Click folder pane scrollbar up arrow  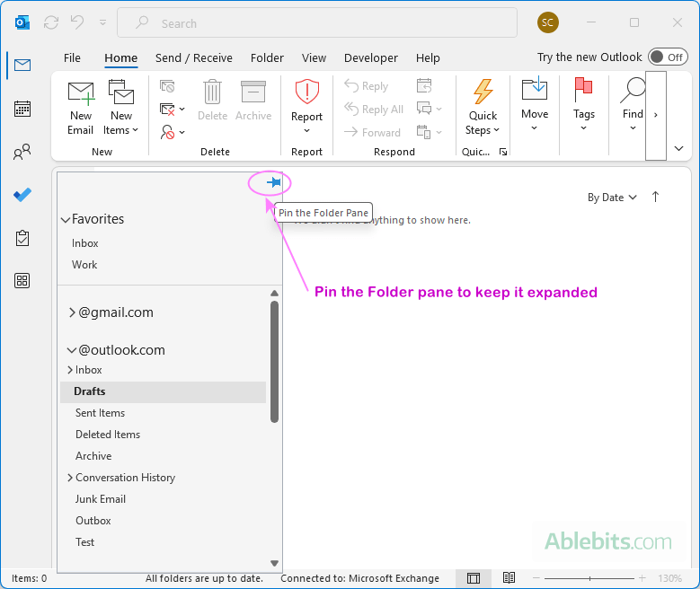coord(275,294)
